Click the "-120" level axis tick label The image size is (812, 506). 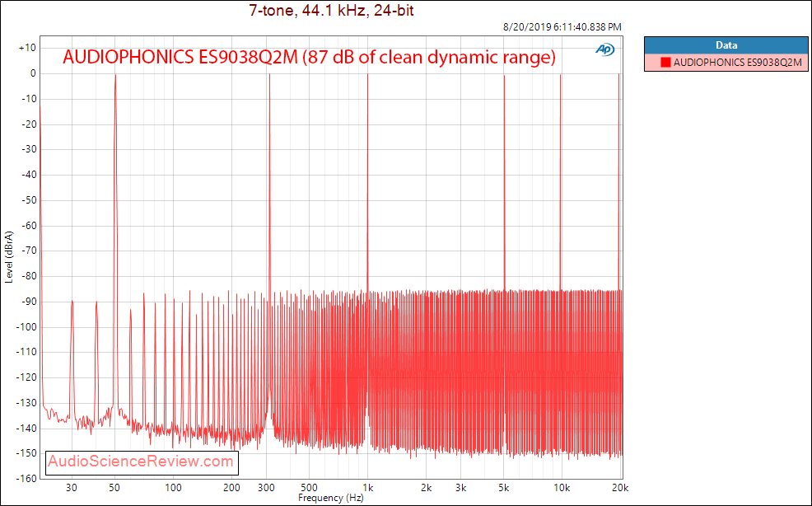click(x=26, y=377)
